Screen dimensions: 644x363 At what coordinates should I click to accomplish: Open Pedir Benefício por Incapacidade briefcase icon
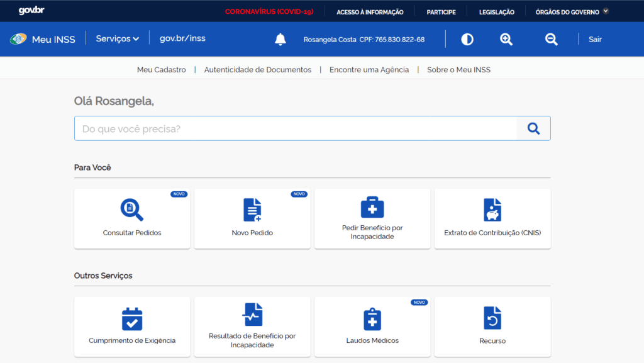(x=372, y=207)
